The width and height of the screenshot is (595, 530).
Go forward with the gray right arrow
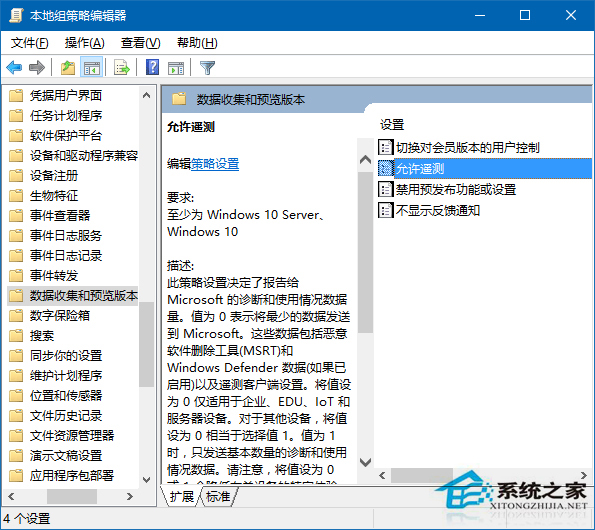[x=36, y=68]
